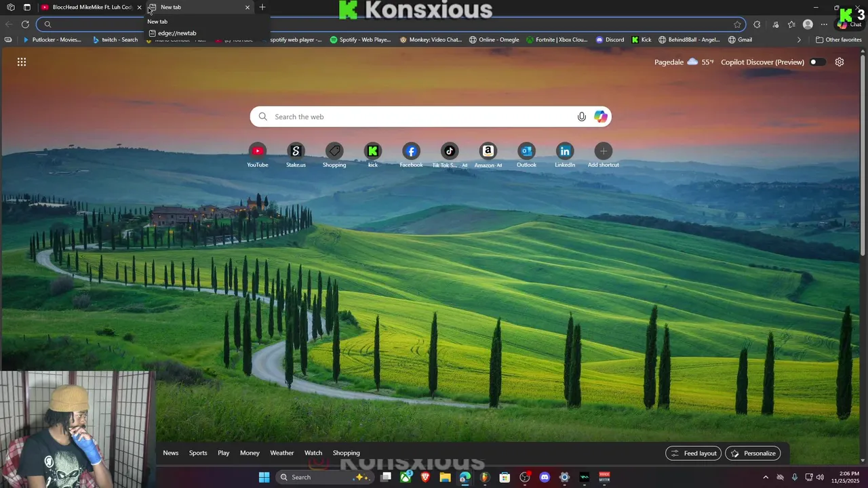The image size is (868, 488).
Task: Open twitch - Search bookmark
Action: pos(115,40)
